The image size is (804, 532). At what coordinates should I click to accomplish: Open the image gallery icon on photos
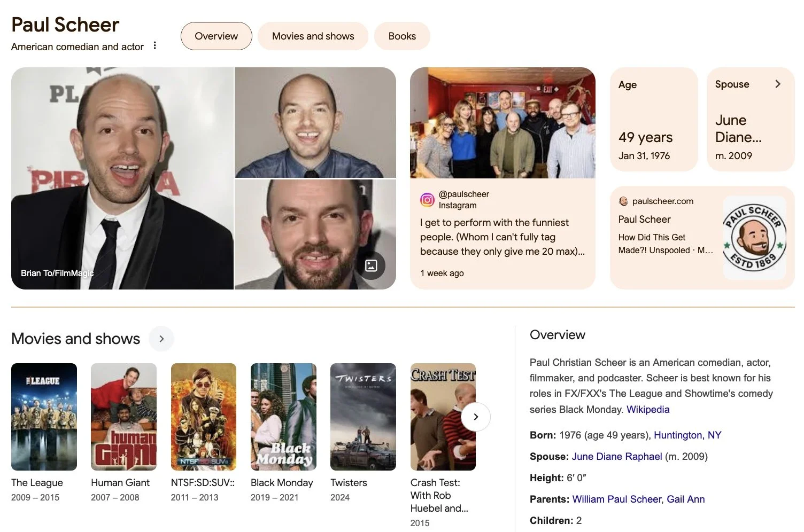[x=371, y=265]
